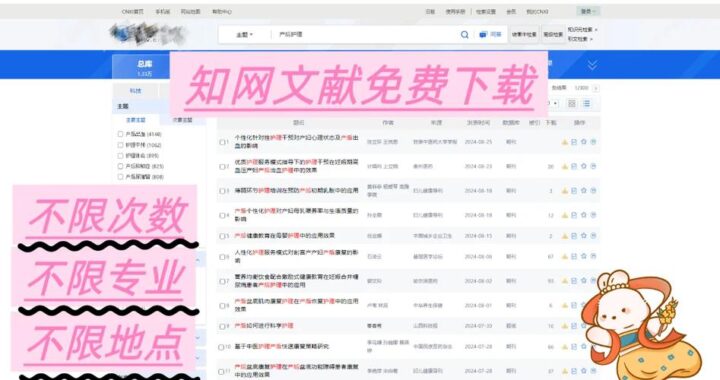This screenshot has height=380, width=720.
Task: Download article in result row 4
Action: 565,215
